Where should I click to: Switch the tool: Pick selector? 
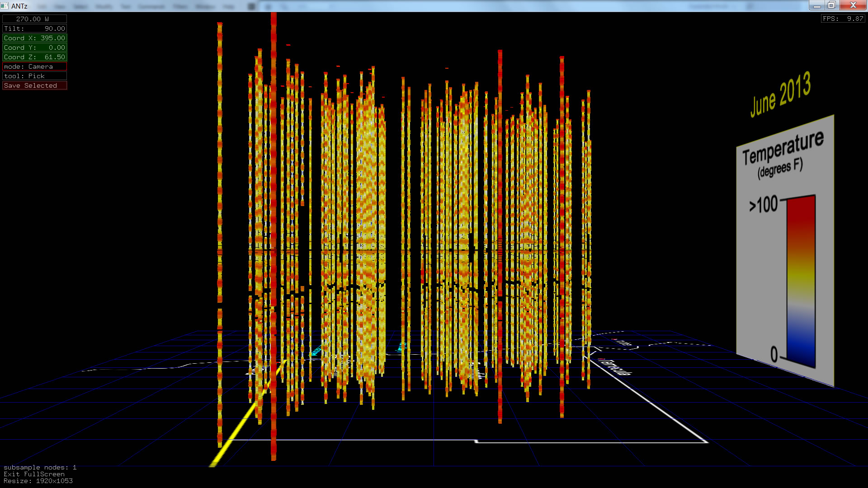click(34, 76)
